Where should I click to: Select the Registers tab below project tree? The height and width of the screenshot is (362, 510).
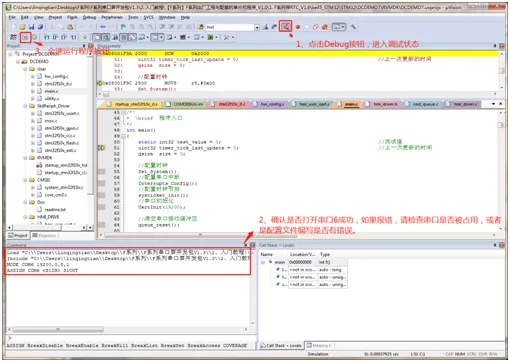point(44,236)
